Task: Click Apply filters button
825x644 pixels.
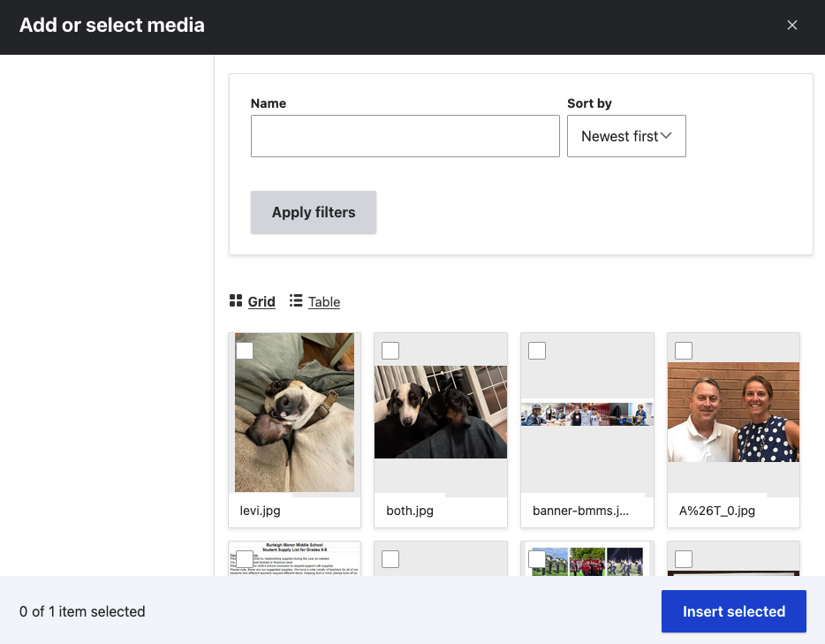Action: point(313,212)
